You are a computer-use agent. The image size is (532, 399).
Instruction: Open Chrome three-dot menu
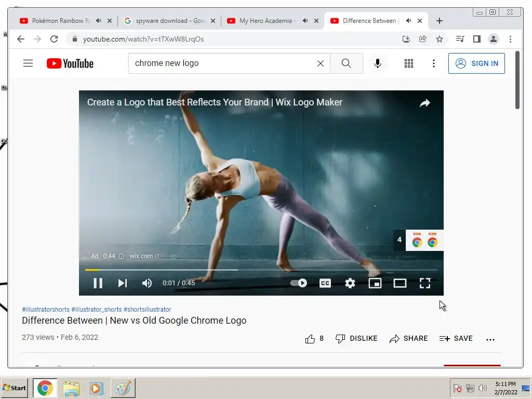coord(510,39)
